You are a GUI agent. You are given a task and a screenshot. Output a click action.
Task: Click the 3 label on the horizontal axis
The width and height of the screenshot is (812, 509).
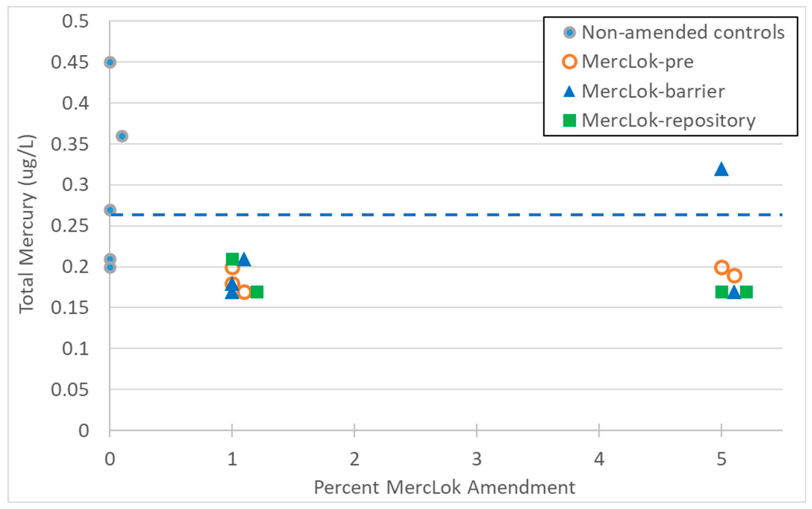click(x=477, y=459)
